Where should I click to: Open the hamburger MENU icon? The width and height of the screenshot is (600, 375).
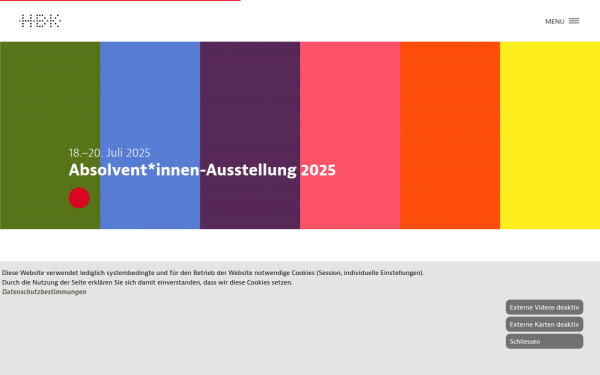[x=574, y=21]
